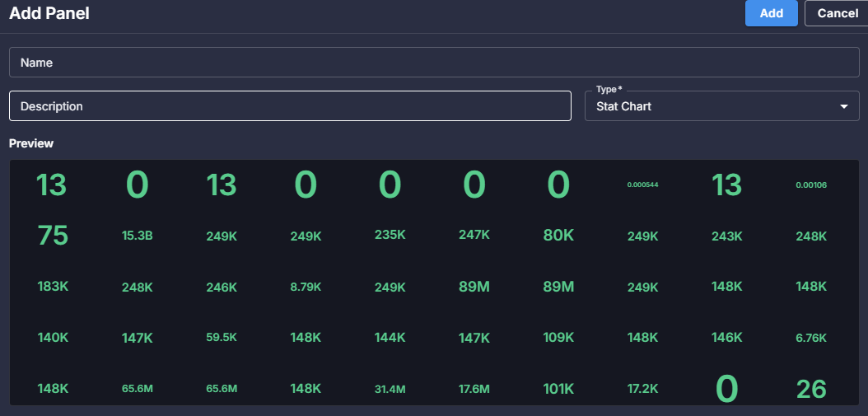Click the stat value 6.76K
Image resolution: width=868 pixels, height=416 pixels.
tap(811, 338)
